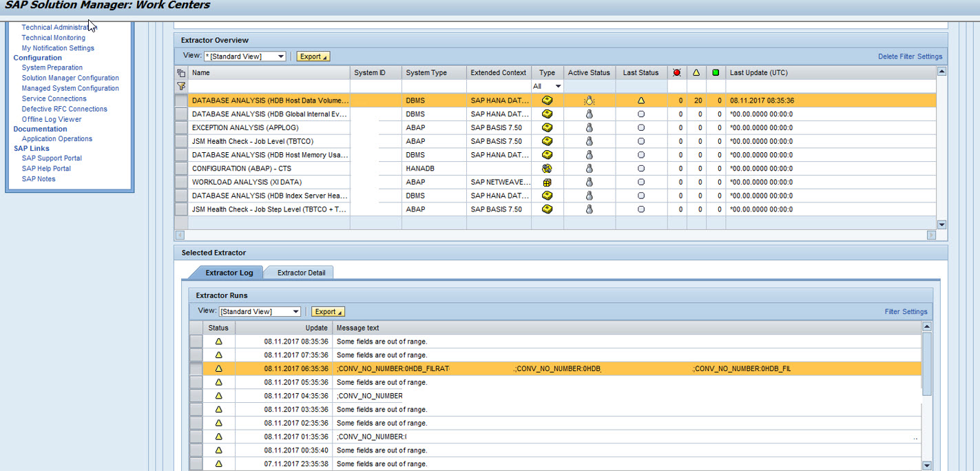Open System Preparation under Configuration
980x471 pixels.
(x=52, y=67)
